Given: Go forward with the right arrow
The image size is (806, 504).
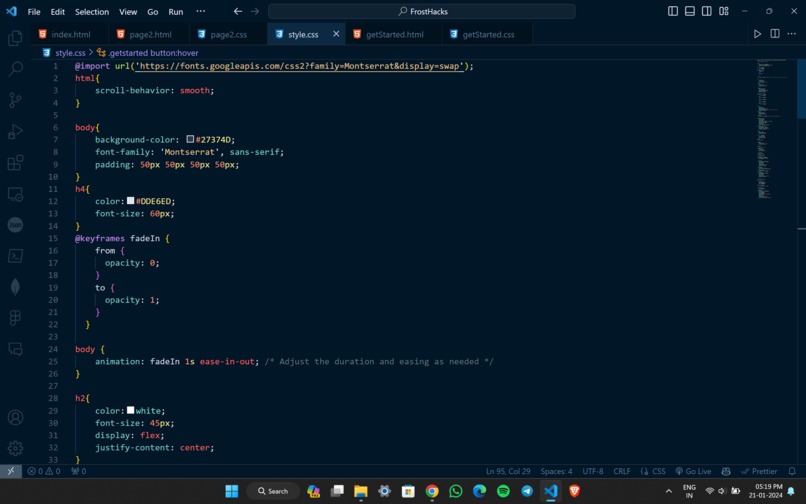Looking at the screenshot, I should click(255, 11).
